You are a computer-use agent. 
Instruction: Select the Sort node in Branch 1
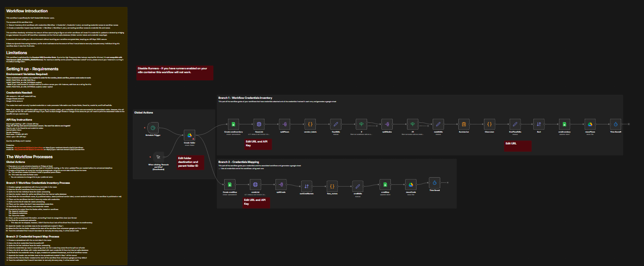[539, 124]
